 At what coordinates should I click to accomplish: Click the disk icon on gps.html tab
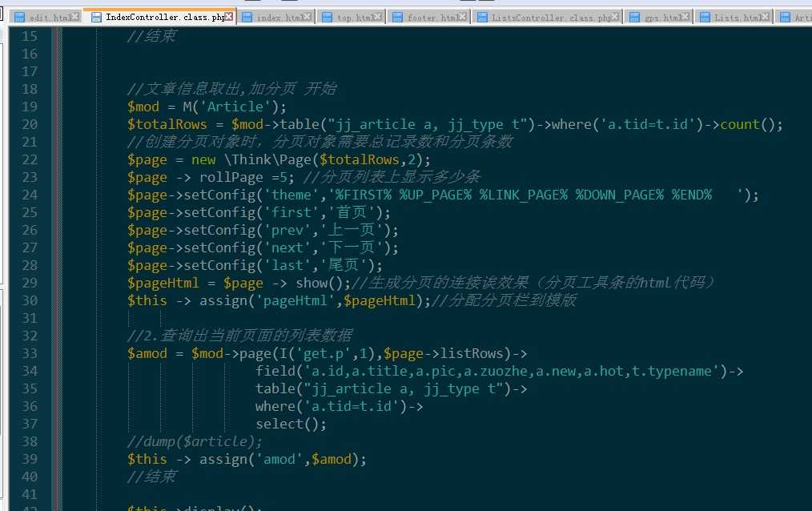pyautogui.click(x=634, y=17)
